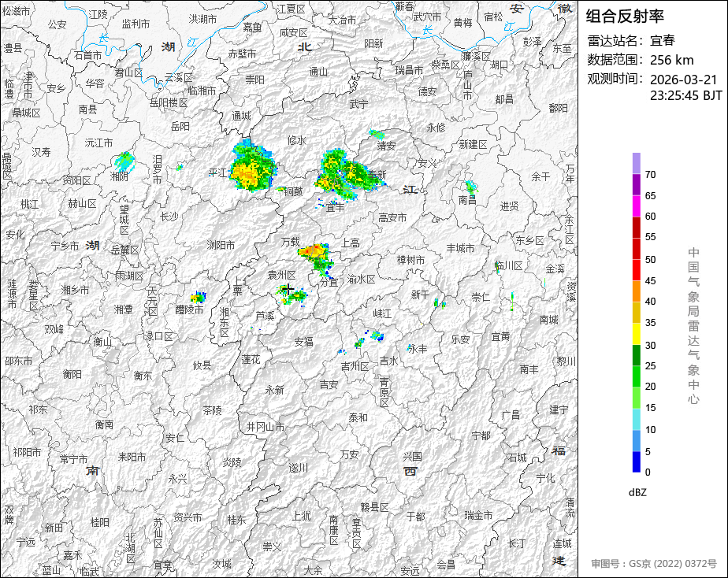Click the time value 23:25:45 BJT
Screen dimensions: 728x578
(685, 95)
